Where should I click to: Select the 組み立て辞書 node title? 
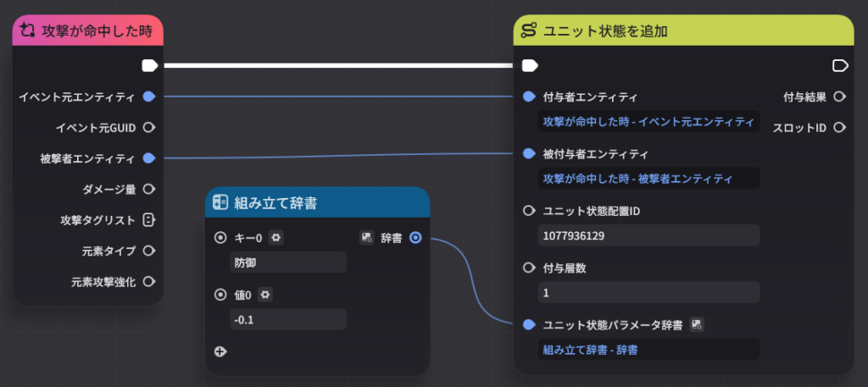(275, 203)
